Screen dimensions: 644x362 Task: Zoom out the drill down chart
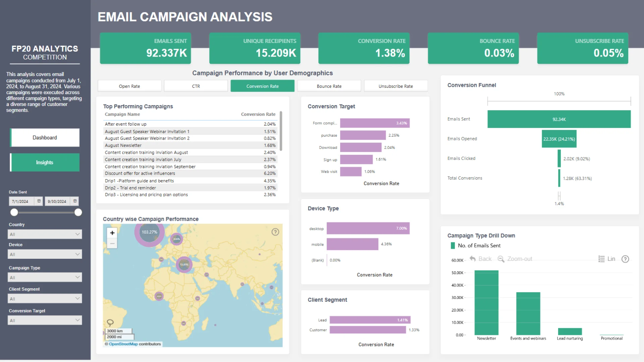[515, 259]
